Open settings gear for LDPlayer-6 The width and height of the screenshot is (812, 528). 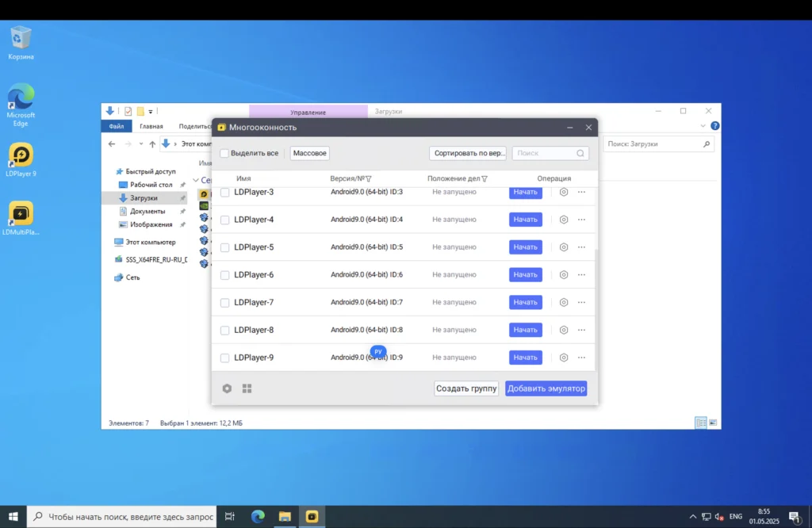[564, 275]
